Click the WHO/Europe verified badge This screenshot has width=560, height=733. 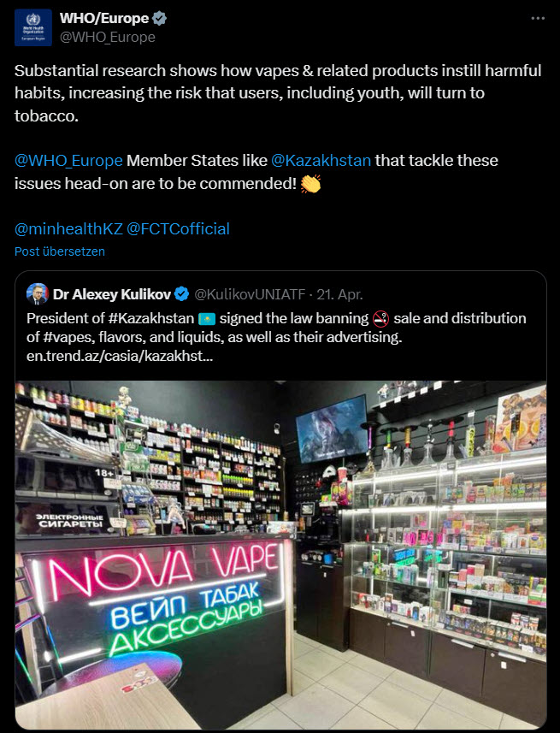[159, 18]
